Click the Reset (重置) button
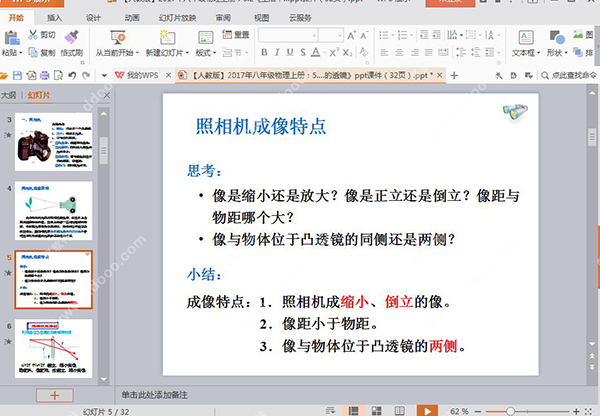Image resolution: width=600 pixels, height=416 pixels. click(236, 35)
